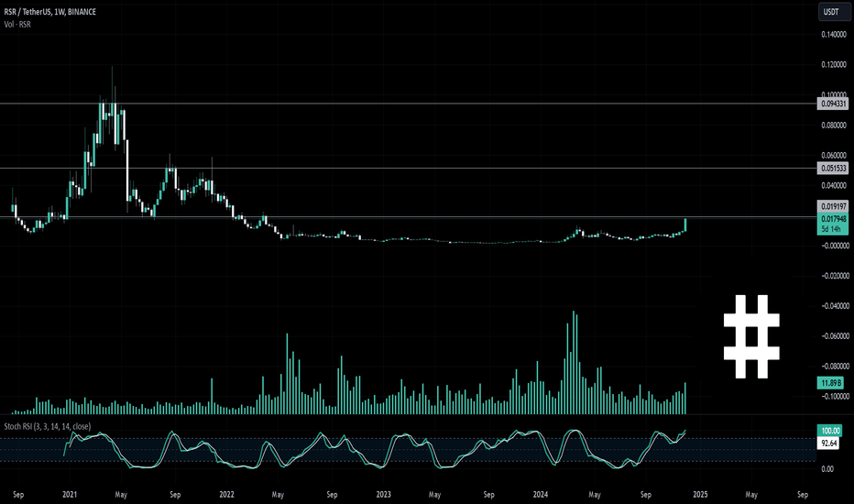Viewport: 854px width, 504px height.
Task: Select the horizontal line at 0.094331
Action: click(409, 104)
